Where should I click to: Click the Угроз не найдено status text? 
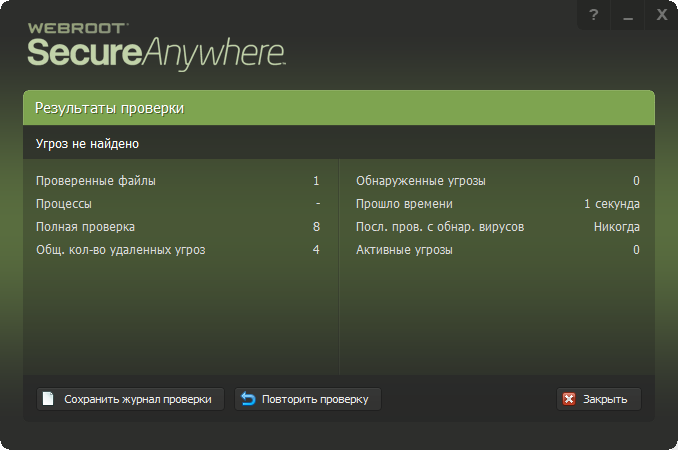(x=87, y=144)
